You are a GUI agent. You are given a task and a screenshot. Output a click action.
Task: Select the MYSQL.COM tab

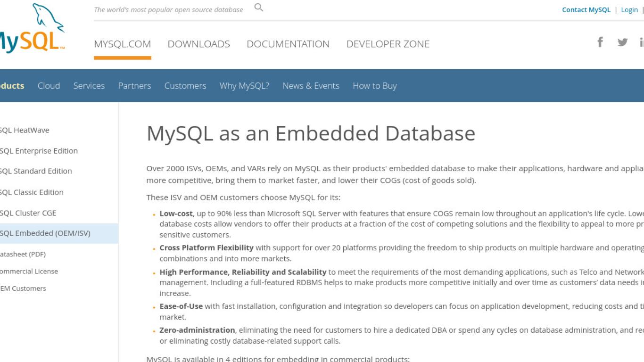pos(123,44)
